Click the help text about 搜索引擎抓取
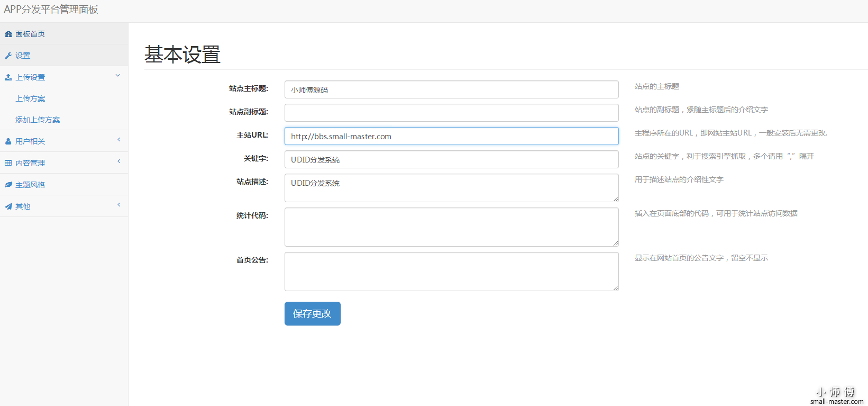Image resolution: width=868 pixels, height=406 pixels. pos(724,157)
